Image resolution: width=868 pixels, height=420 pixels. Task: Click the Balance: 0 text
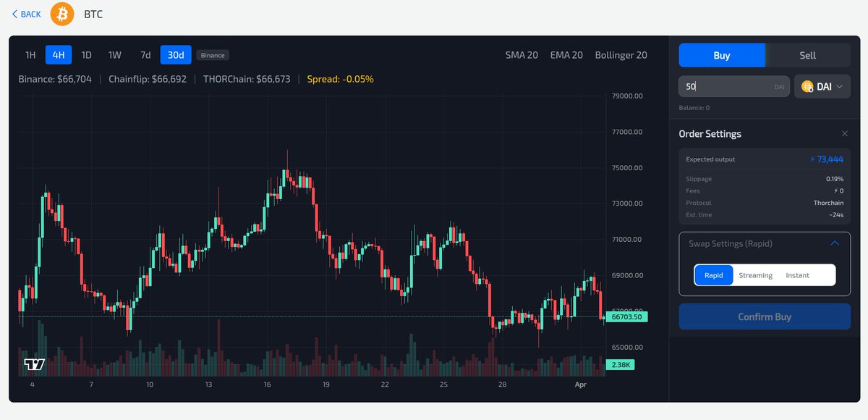[x=694, y=108]
